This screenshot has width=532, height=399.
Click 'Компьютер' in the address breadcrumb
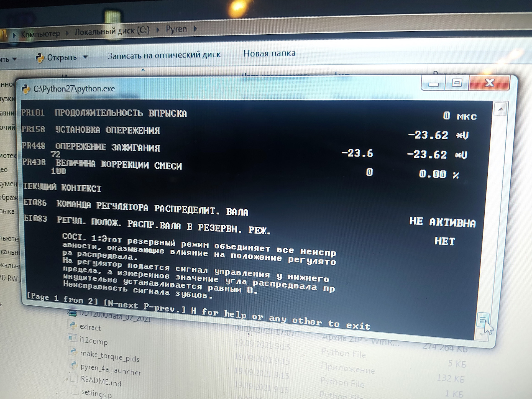[40, 34]
